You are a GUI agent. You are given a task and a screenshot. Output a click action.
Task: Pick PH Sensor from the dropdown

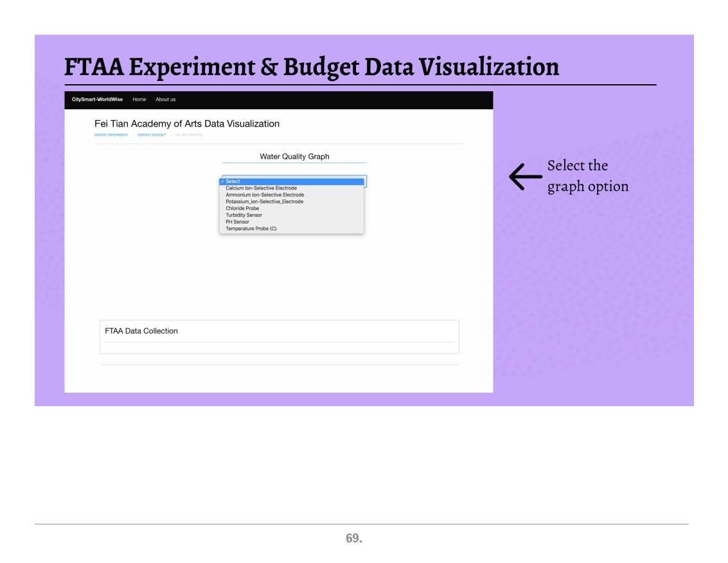237,222
